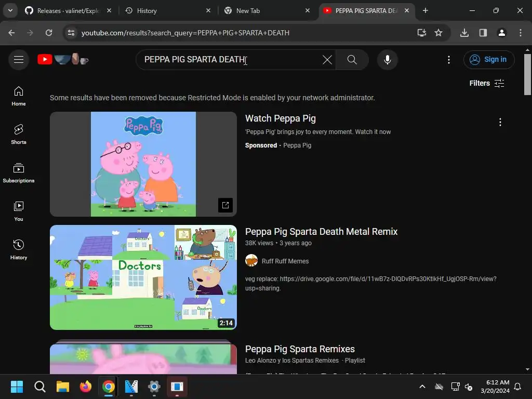Click install app icon in address bar
Viewport: 532px width, 399px height.
422,33
